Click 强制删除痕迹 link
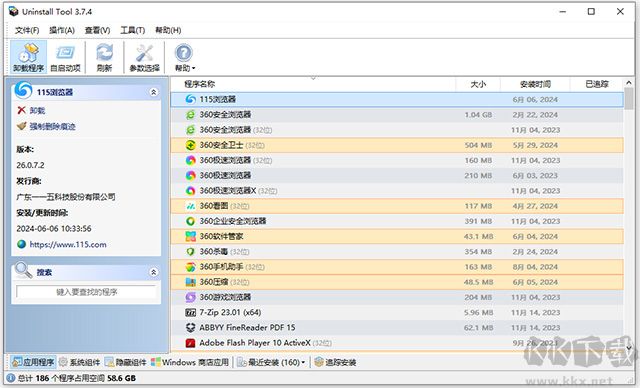The height and width of the screenshot is (388, 640). coord(52,126)
